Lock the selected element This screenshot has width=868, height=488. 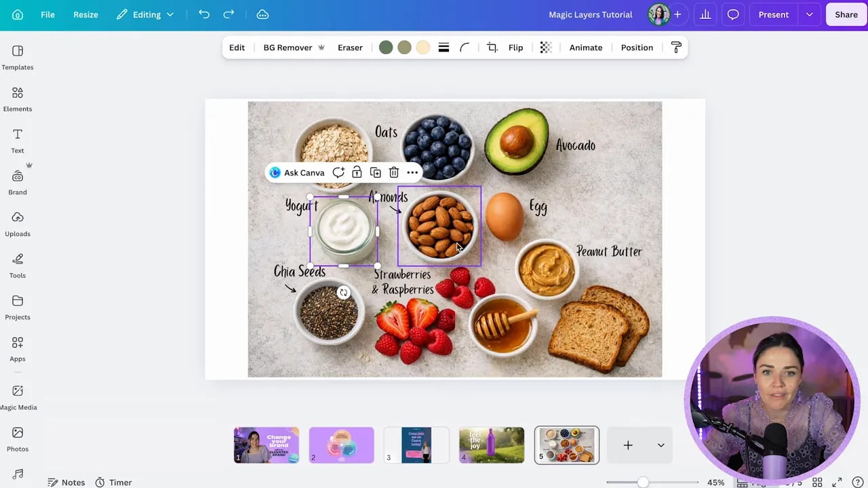[357, 173]
